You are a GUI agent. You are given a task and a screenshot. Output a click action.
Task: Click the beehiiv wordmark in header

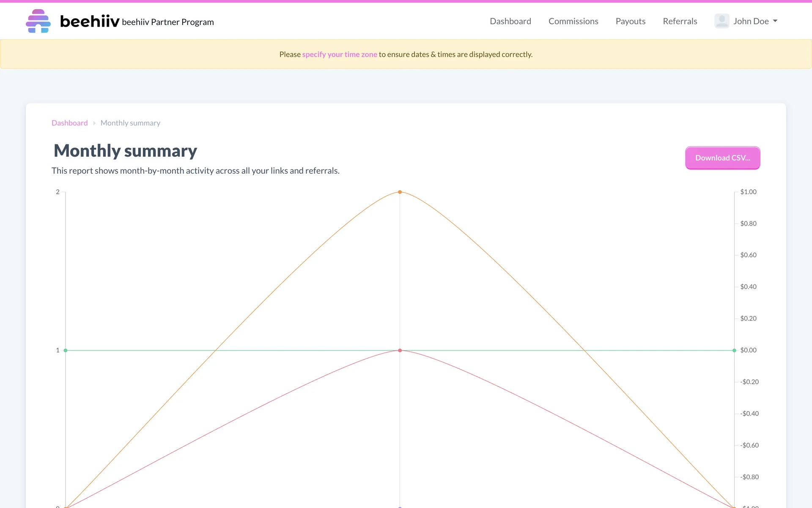tap(90, 21)
